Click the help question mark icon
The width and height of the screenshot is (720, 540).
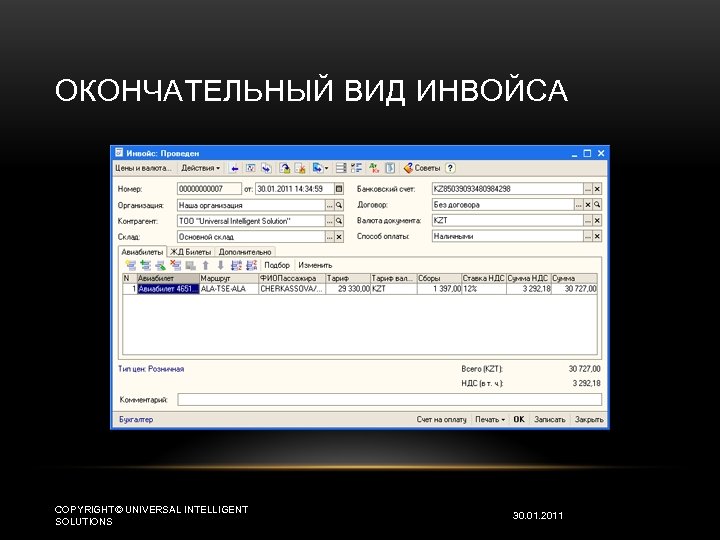pyautogui.click(x=450, y=169)
